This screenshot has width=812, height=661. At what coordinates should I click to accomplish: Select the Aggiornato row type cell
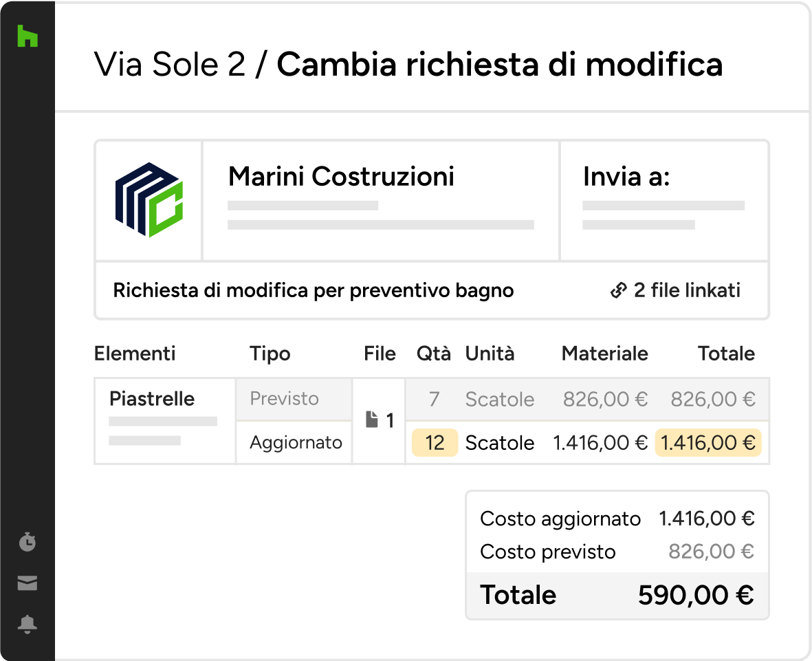[296, 442]
